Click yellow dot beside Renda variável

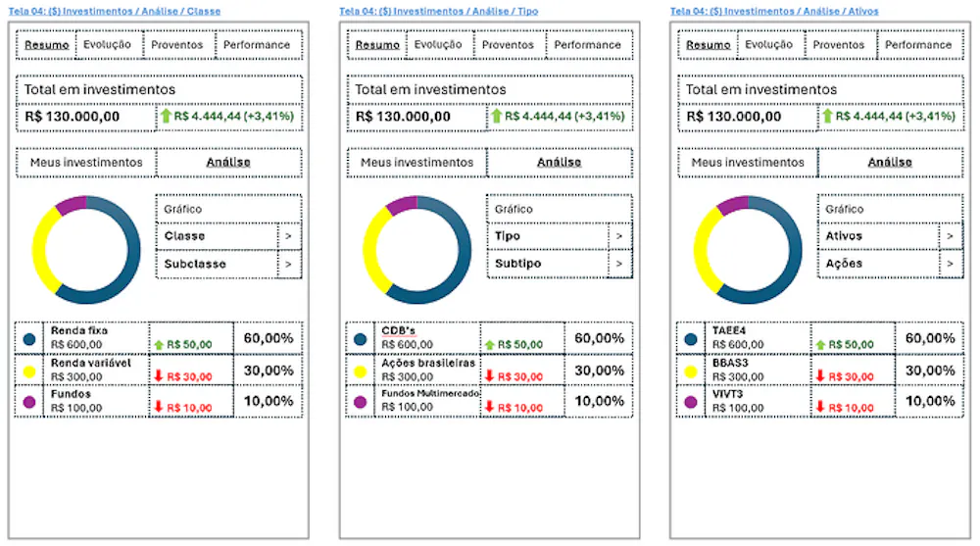click(x=29, y=372)
